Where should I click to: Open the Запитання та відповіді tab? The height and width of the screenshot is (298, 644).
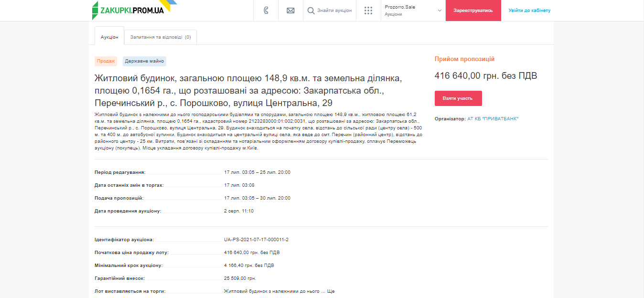tap(161, 37)
